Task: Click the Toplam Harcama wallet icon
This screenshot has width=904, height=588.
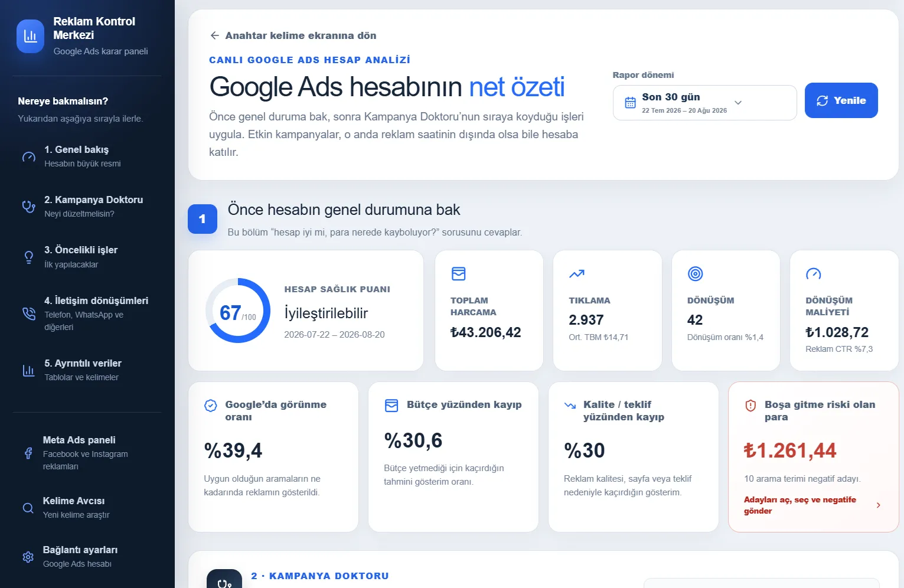Action: pyautogui.click(x=458, y=274)
